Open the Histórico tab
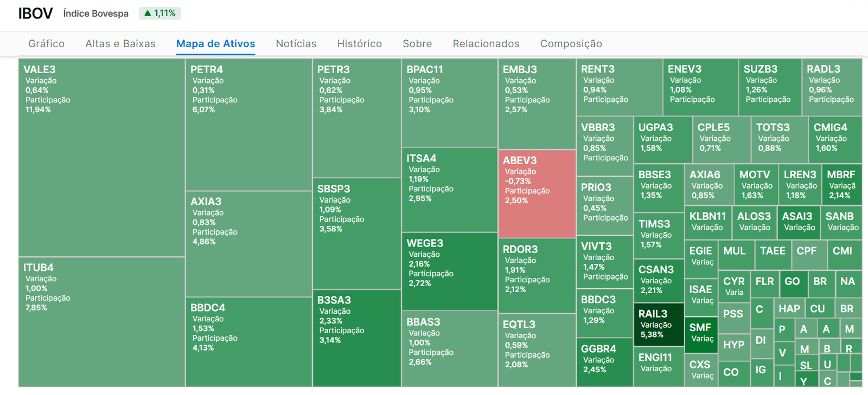This screenshot has width=868, height=395. pyautogui.click(x=359, y=44)
